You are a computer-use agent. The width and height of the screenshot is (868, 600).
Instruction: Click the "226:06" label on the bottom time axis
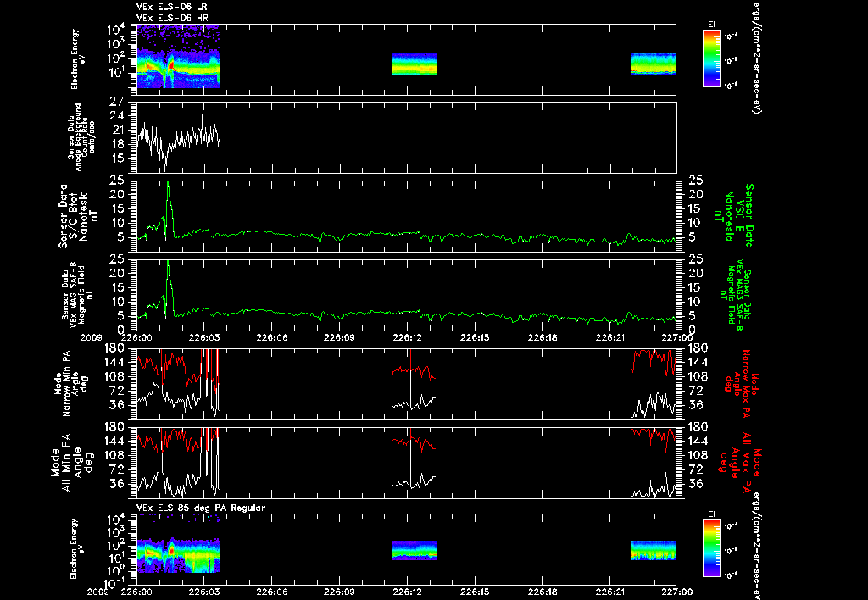point(272,592)
